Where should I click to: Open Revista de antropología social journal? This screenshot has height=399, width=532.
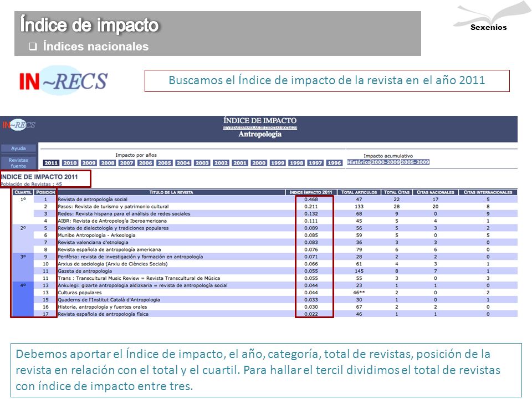[x=93, y=199]
